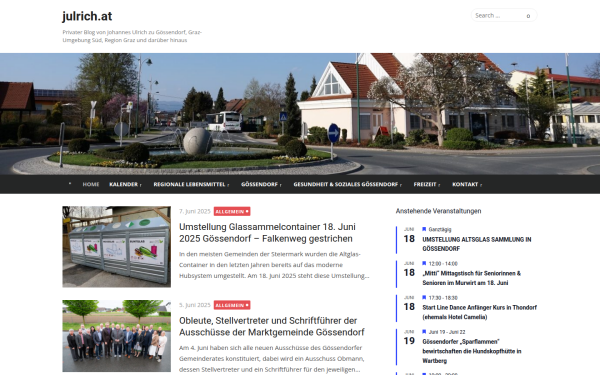The image size is (600, 375).
Task: Click the blog tagline Privater Blog von Johannes Ulrich
Action: [132, 36]
